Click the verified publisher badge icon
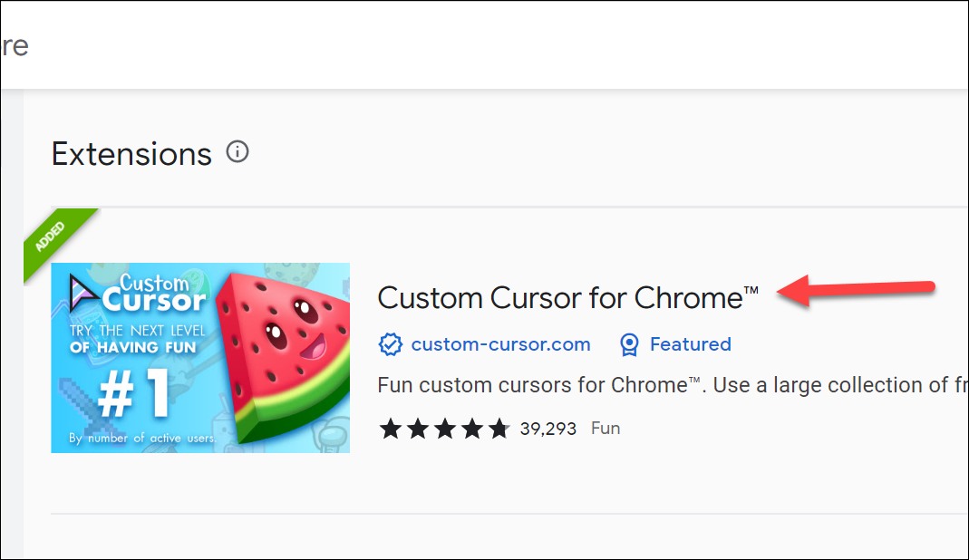 (390, 344)
